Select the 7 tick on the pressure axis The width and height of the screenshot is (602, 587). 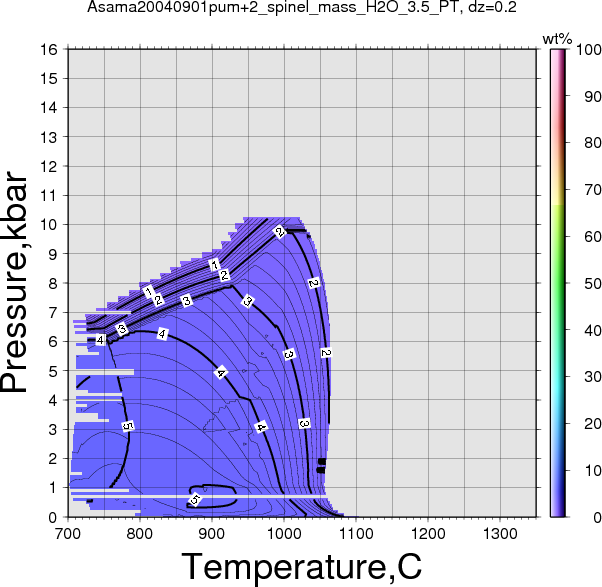tap(53, 313)
